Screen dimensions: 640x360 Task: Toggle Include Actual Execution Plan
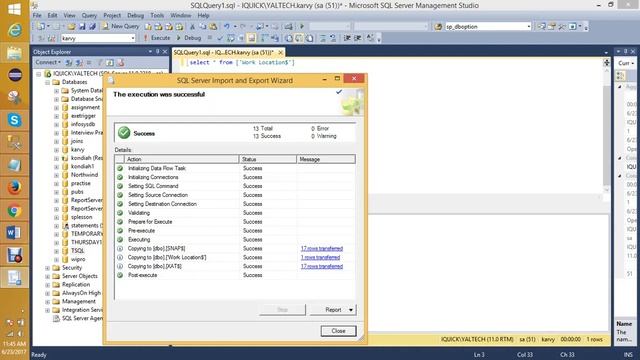[264, 38]
